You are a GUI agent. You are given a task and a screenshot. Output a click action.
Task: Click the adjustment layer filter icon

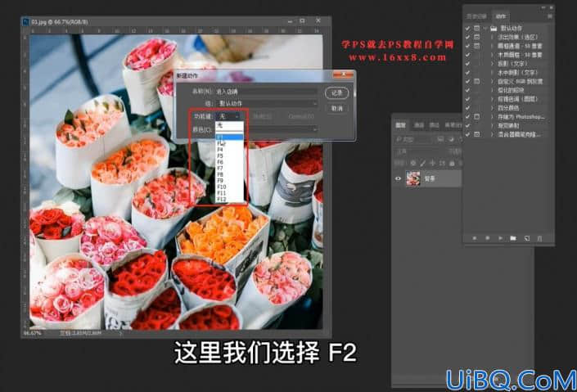point(451,139)
